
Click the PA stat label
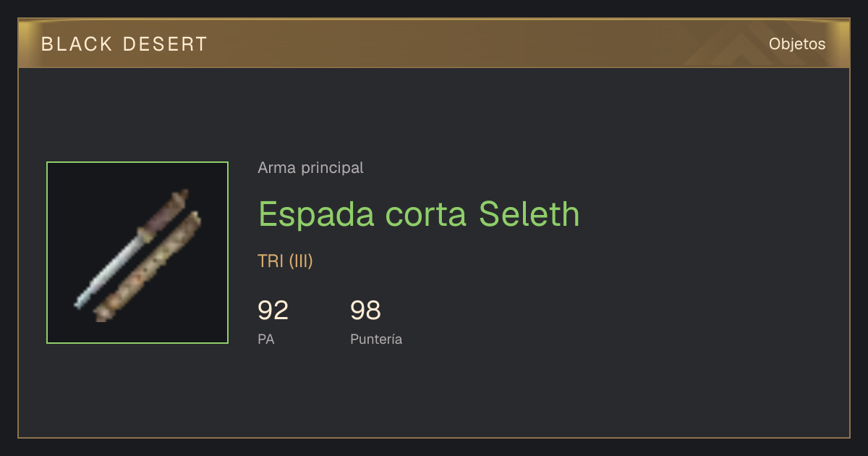point(265,339)
